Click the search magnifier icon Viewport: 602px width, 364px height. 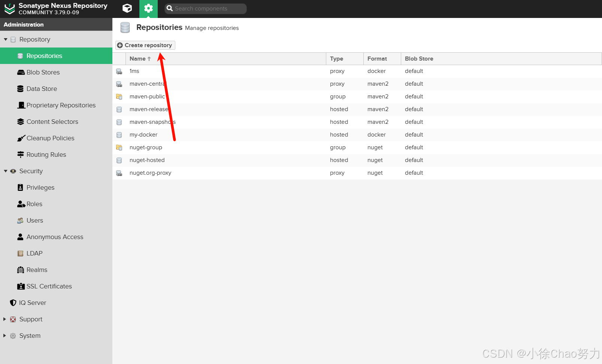170,8
